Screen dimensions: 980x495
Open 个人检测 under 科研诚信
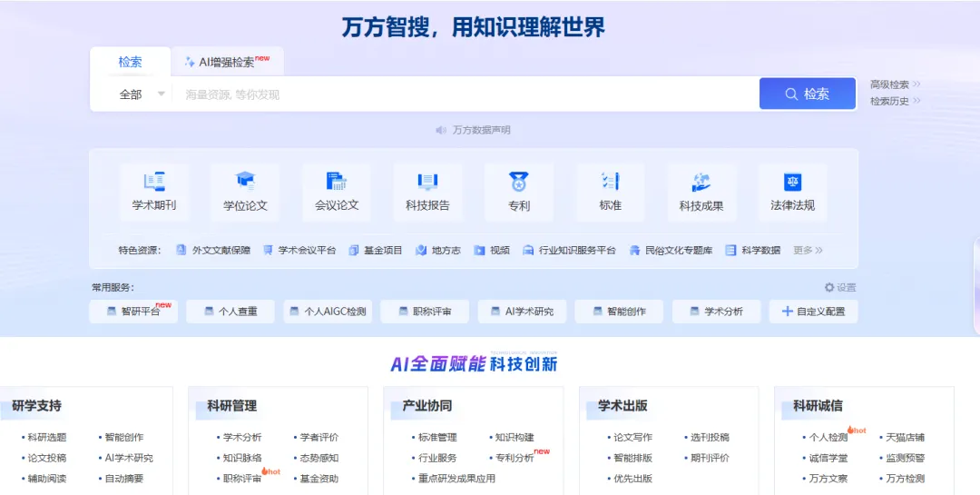828,438
